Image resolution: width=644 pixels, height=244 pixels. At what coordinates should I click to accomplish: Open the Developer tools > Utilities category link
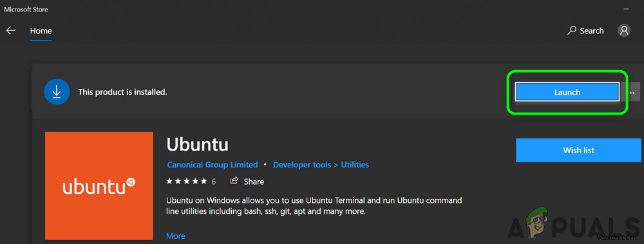(x=321, y=165)
